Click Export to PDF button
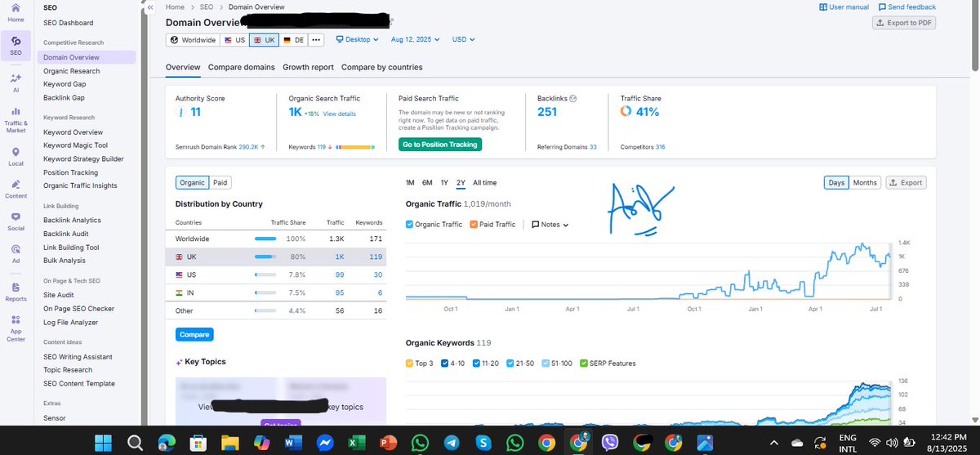 (904, 23)
